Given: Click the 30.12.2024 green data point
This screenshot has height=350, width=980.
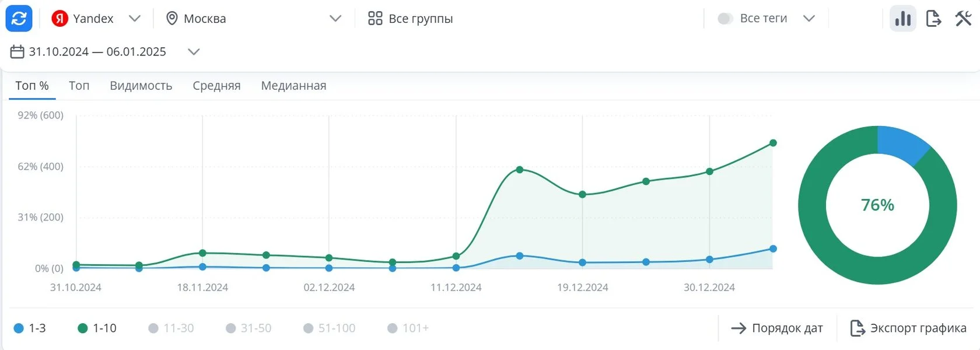Looking at the screenshot, I should (x=709, y=171).
